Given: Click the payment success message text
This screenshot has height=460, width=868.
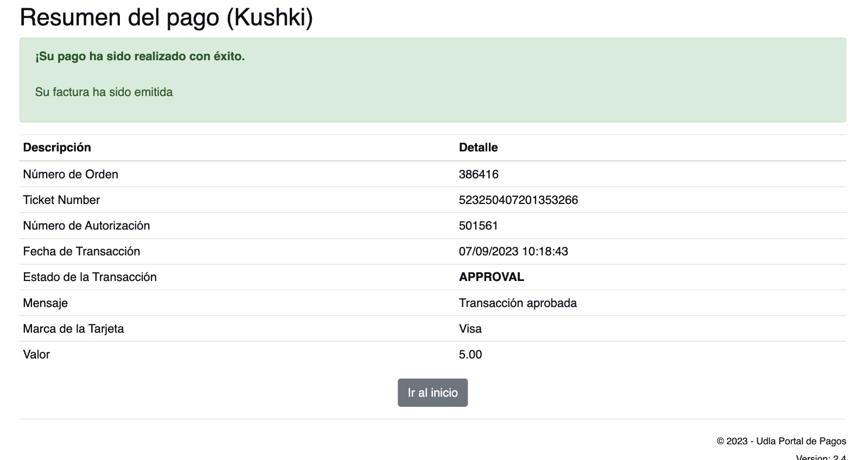Looking at the screenshot, I should [x=140, y=56].
